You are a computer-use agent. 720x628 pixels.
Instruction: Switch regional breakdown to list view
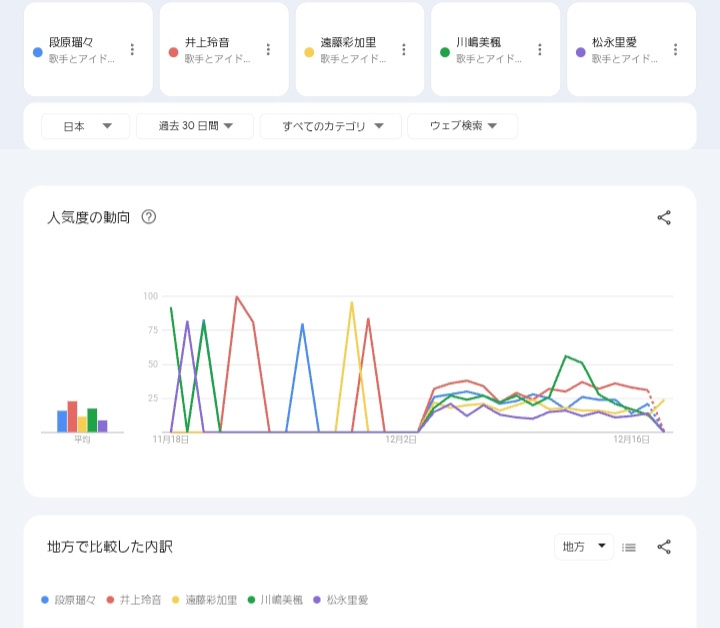coord(629,547)
